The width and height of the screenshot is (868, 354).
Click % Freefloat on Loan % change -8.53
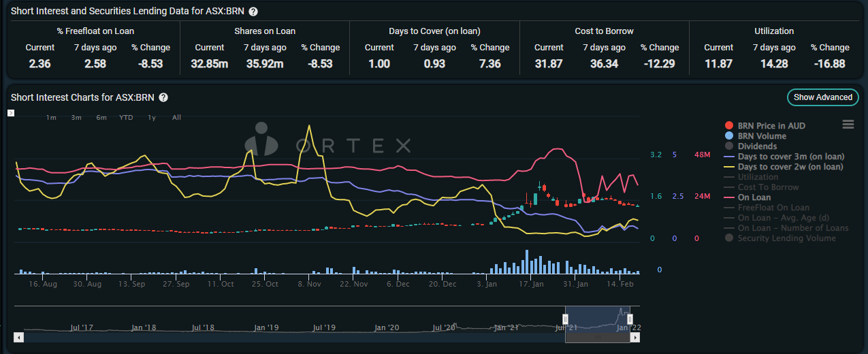pyautogui.click(x=150, y=64)
